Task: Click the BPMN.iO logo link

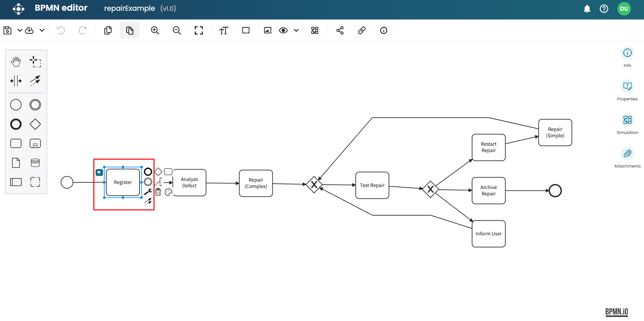Action: pyautogui.click(x=616, y=312)
